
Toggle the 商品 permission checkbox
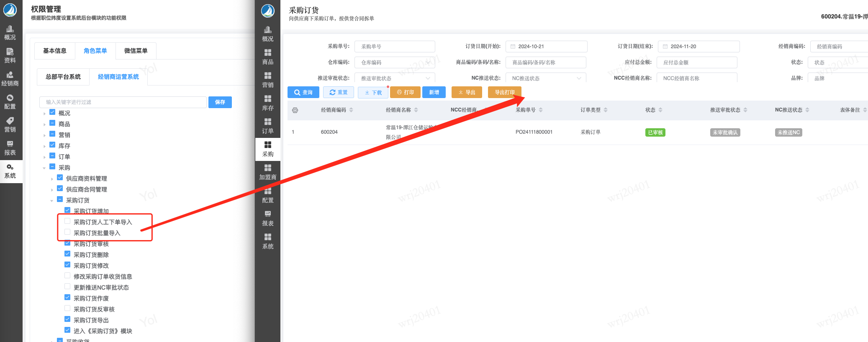pyautogui.click(x=52, y=123)
